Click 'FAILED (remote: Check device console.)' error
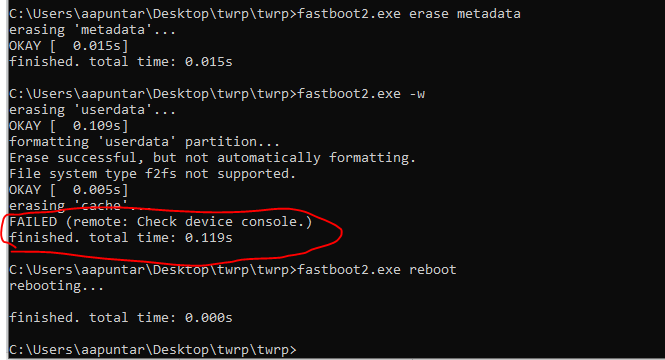 click(x=161, y=222)
